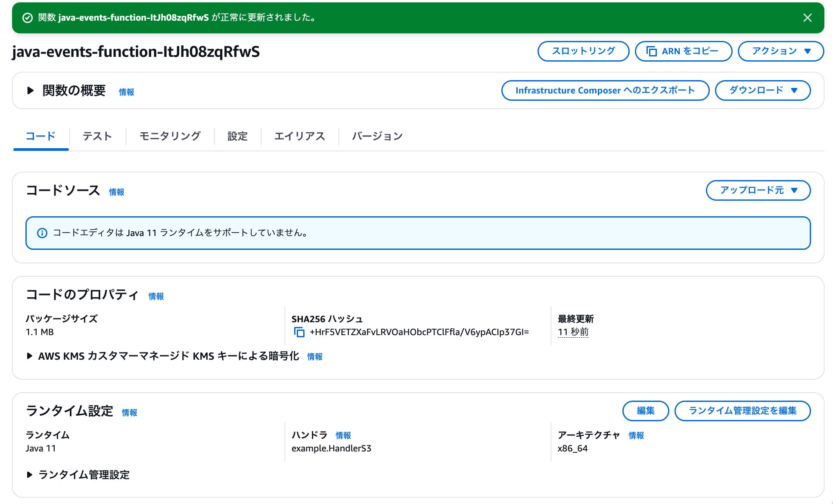Open 情報 link beside コードのプロパティ

tap(156, 296)
